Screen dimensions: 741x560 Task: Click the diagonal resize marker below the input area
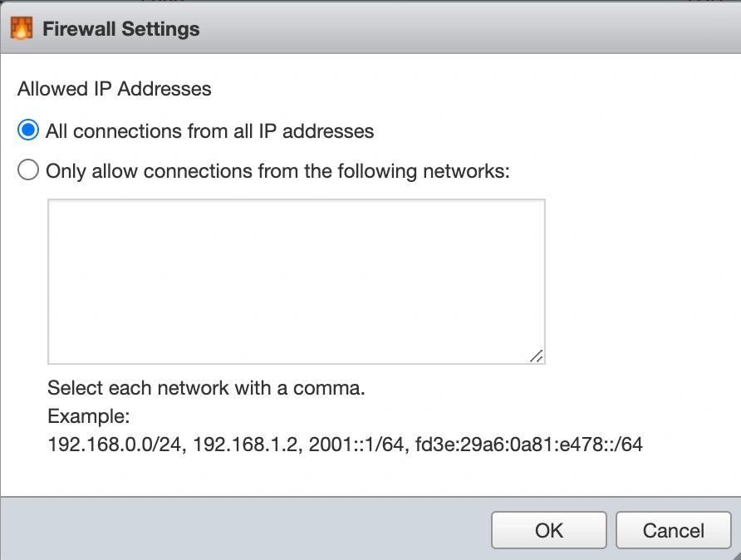(537, 356)
